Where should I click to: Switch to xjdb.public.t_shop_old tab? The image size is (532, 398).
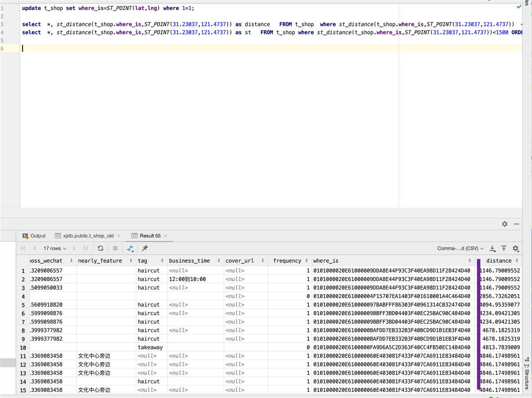pyautogui.click(x=88, y=236)
